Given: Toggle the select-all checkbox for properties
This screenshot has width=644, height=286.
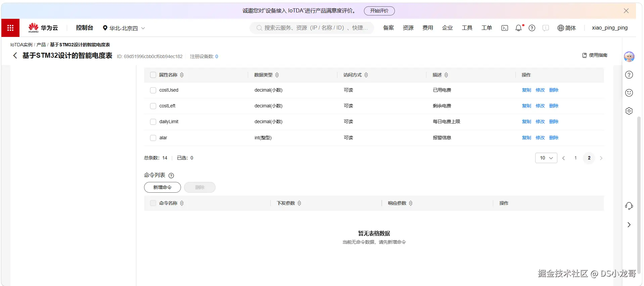Looking at the screenshot, I should coord(153,75).
